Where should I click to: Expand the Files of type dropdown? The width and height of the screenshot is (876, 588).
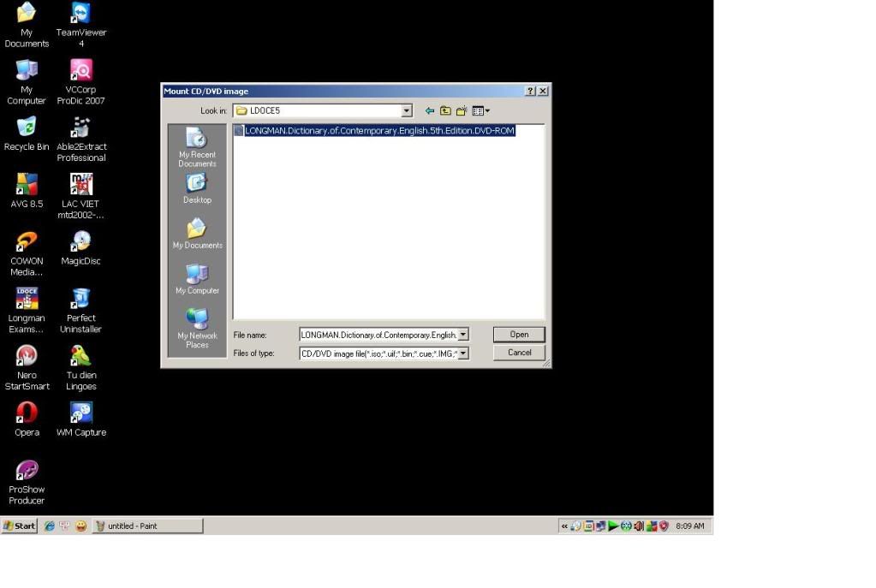463,353
